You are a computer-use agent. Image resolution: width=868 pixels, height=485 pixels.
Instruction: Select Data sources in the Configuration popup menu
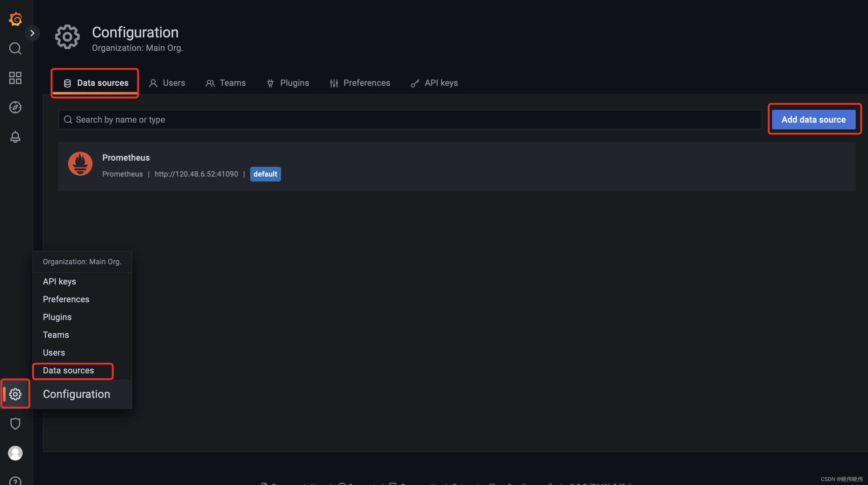tap(68, 370)
